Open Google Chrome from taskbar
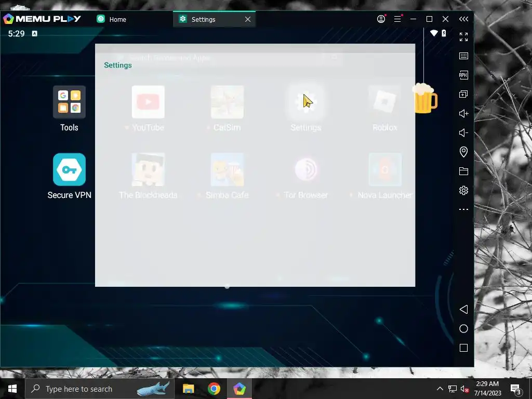Screen dimensions: 532x399 214,389
